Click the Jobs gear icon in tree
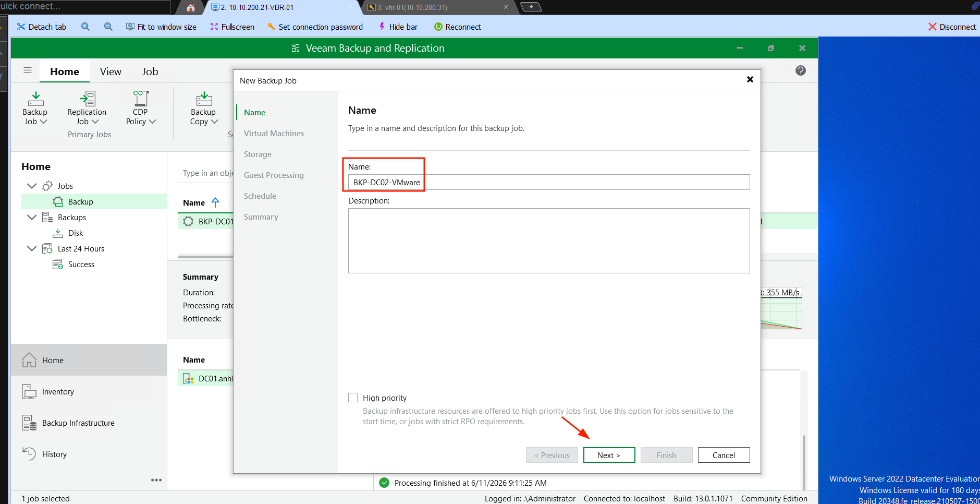This screenshot has height=504, width=980. 47,186
